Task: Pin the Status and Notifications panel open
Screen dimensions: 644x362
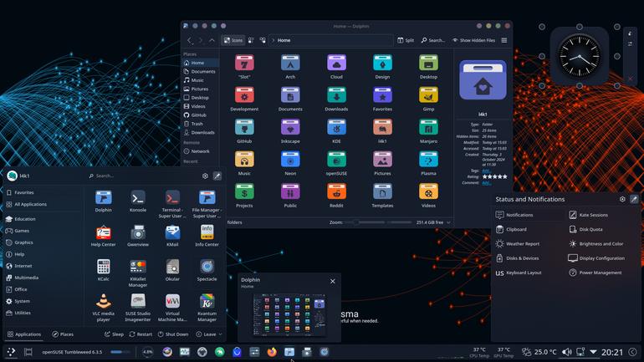Action: pos(634,199)
